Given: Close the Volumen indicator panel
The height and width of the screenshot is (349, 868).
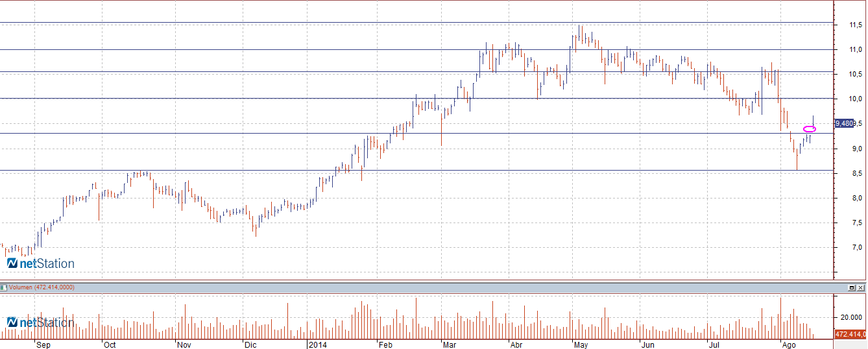Looking at the screenshot, I should point(860,287).
